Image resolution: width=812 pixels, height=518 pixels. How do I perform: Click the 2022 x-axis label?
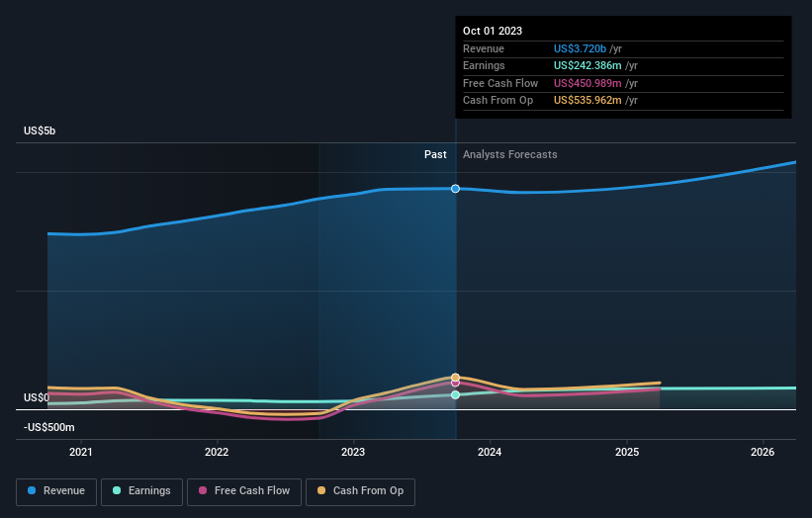pos(217,452)
